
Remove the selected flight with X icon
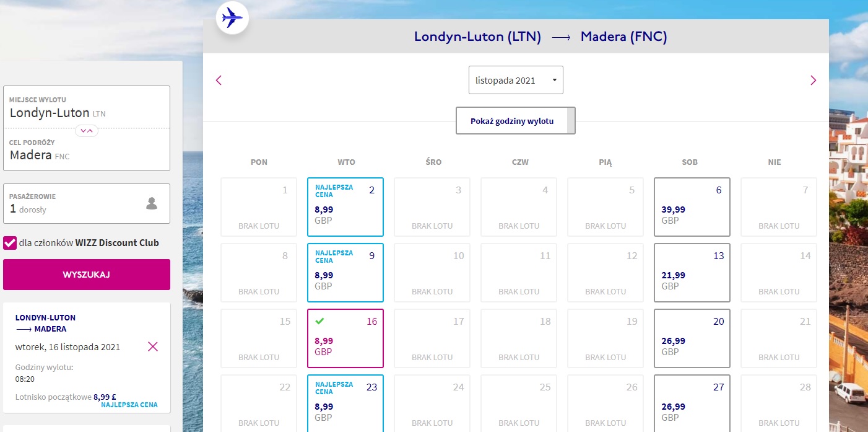pyautogui.click(x=153, y=346)
